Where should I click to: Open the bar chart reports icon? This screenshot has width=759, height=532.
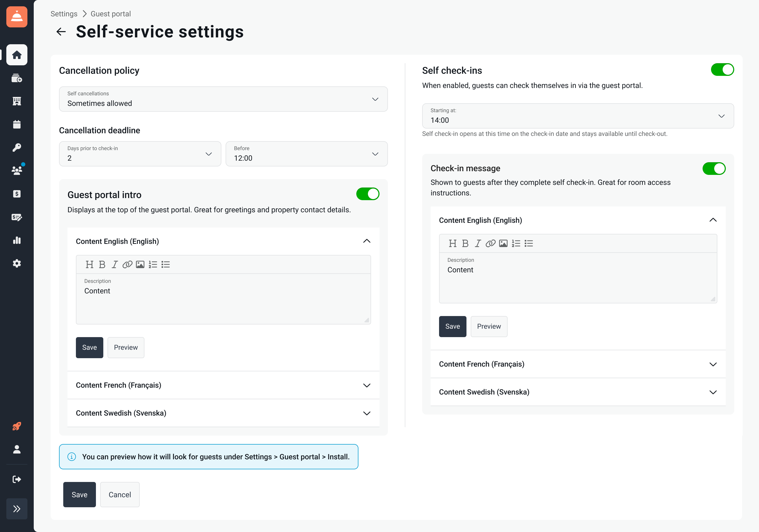pyautogui.click(x=17, y=240)
